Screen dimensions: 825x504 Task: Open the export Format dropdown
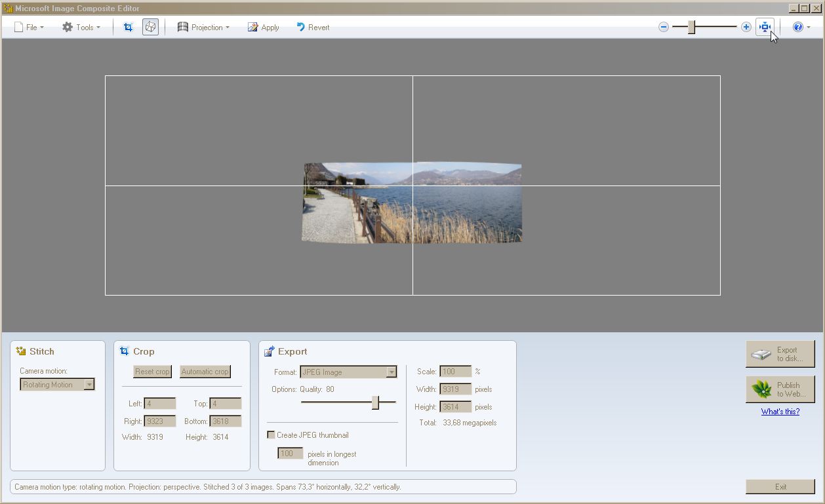click(349, 372)
